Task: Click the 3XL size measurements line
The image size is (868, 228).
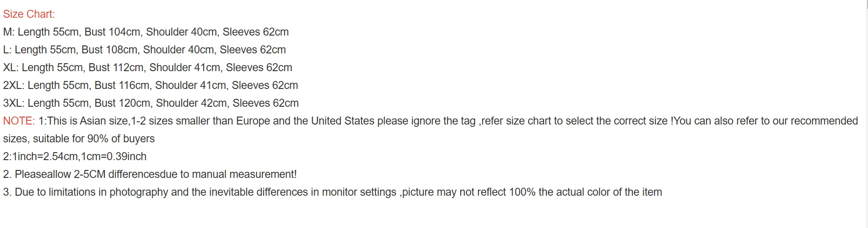Action: [151, 103]
